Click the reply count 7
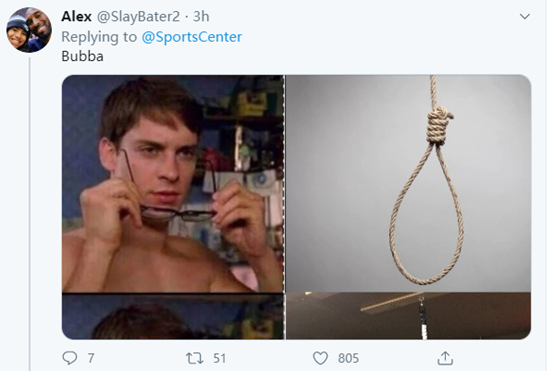This screenshot has height=371, width=554. pos(91,358)
